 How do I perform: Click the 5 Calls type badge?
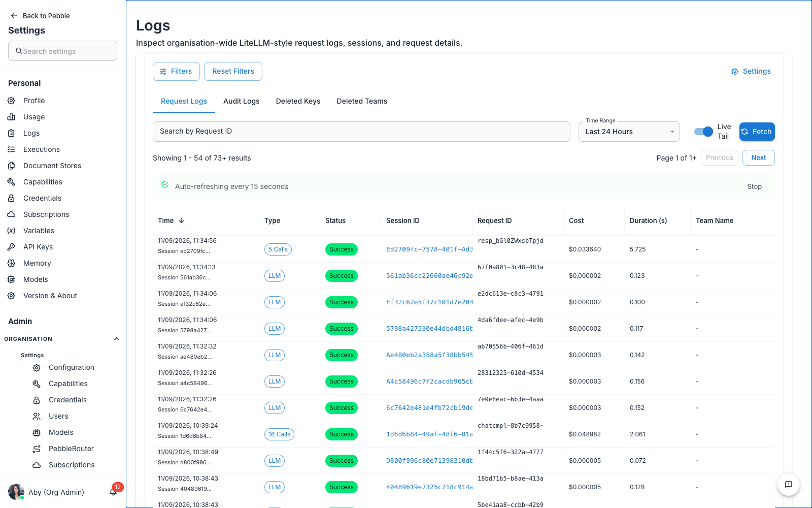tap(278, 249)
